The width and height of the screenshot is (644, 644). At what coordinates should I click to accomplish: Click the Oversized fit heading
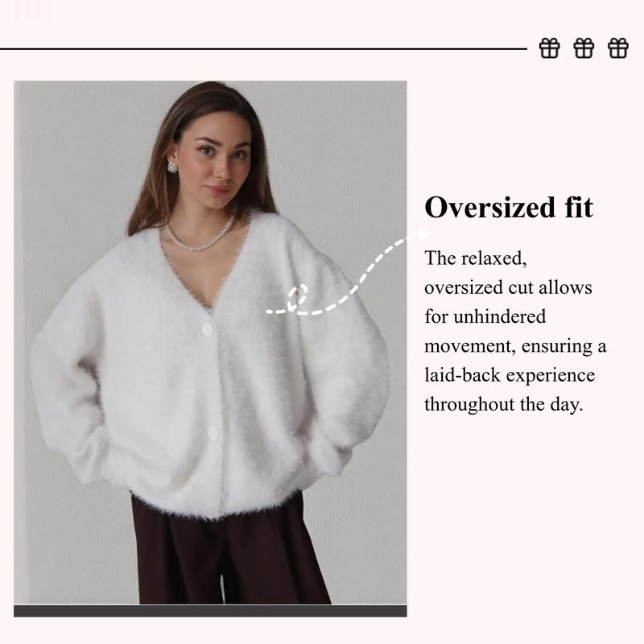point(509,207)
